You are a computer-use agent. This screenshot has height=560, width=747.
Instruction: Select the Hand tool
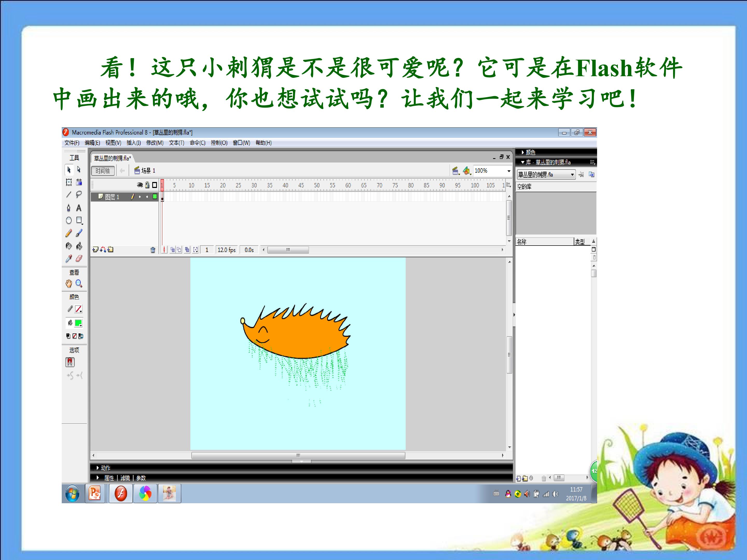(69, 284)
